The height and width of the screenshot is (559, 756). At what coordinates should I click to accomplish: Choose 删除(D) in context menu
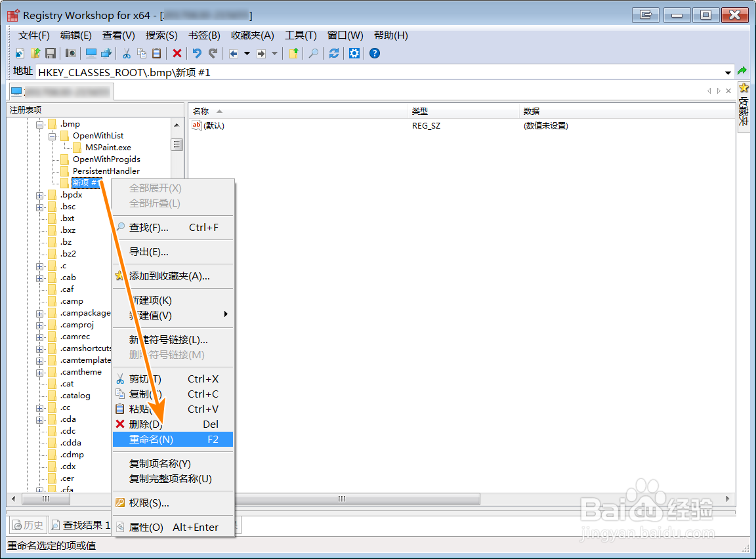(173, 424)
